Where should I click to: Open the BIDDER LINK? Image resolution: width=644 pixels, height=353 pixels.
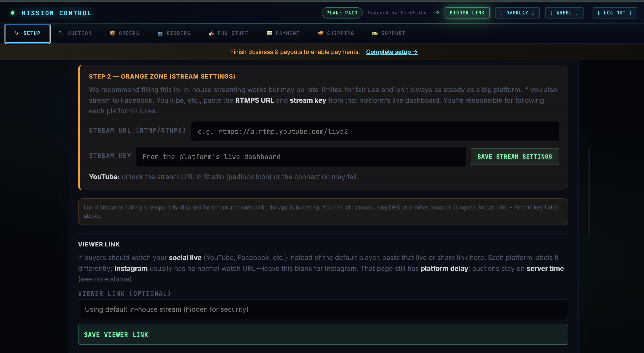[467, 13]
